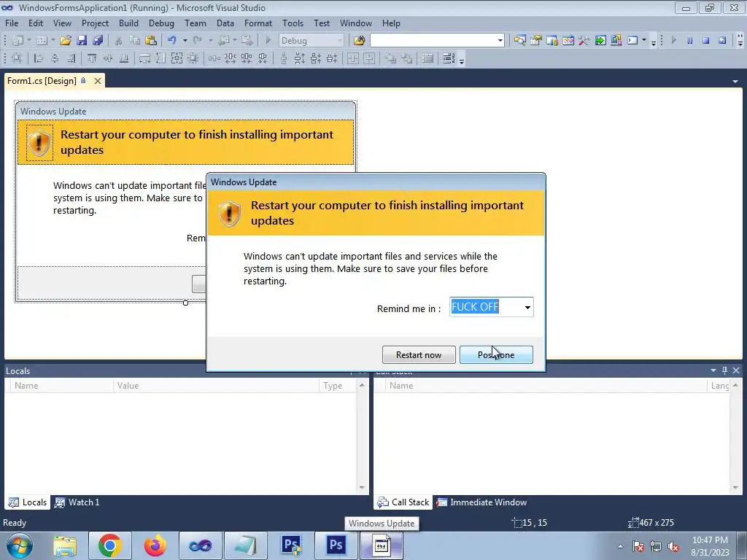Open Solution Explorer from toolbar icon
The image size is (747, 560).
(519, 41)
